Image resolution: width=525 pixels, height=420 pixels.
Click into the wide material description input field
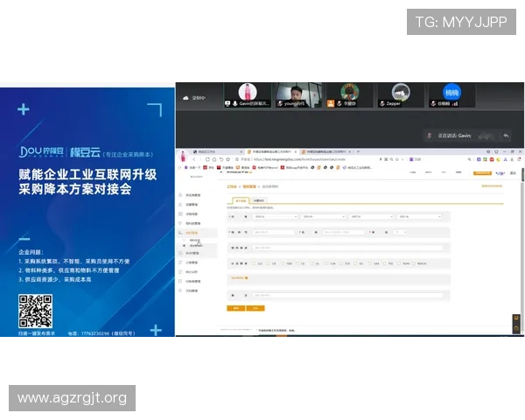coord(348,248)
